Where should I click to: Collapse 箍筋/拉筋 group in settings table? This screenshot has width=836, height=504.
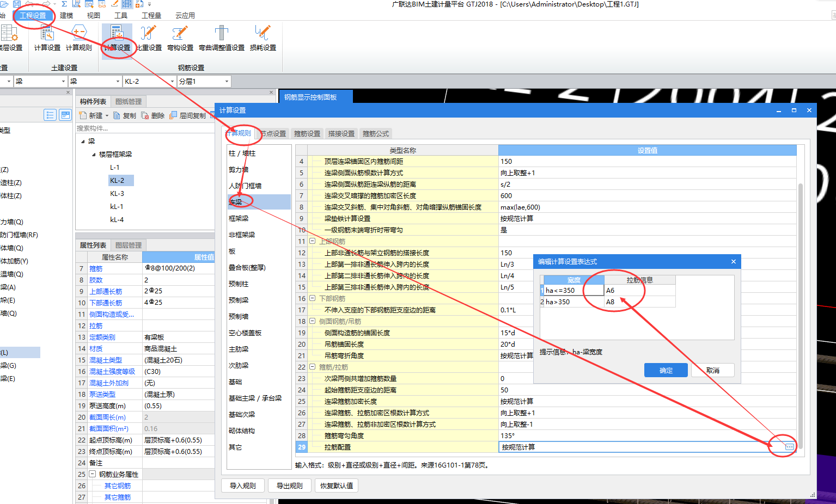pyautogui.click(x=313, y=366)
